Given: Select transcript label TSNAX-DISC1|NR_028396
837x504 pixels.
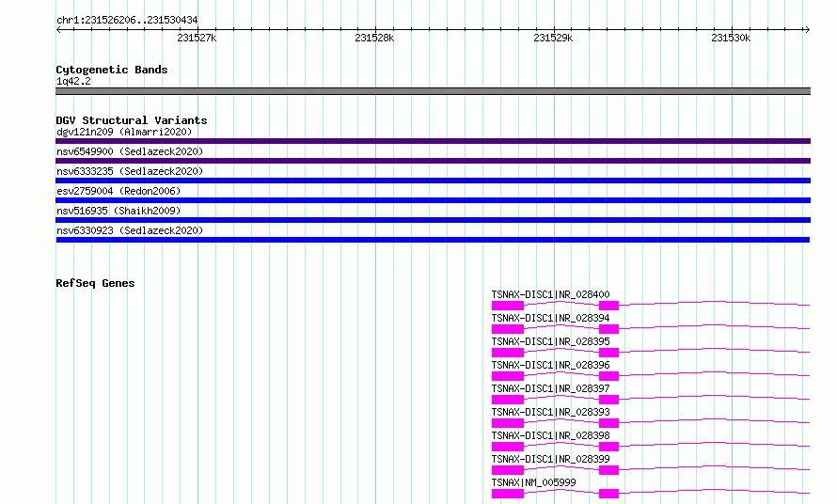Looking at the screenshot, I should 550,365.
